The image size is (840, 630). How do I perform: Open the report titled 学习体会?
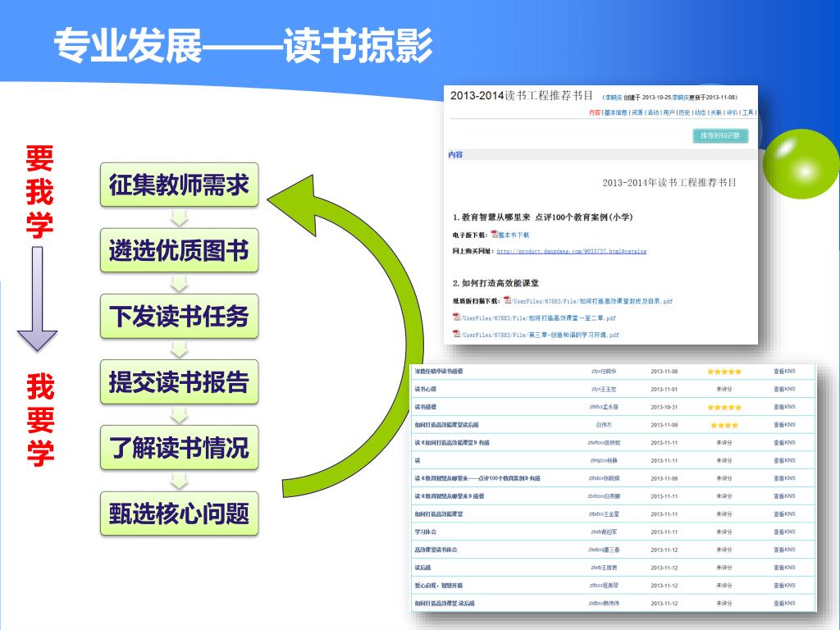point(426,532)
